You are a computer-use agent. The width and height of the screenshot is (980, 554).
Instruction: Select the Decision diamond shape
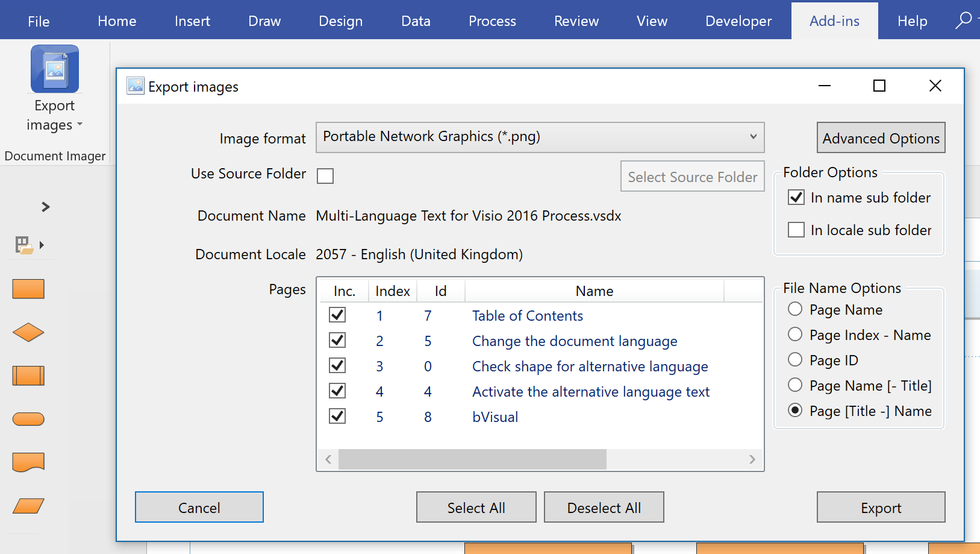28,332
